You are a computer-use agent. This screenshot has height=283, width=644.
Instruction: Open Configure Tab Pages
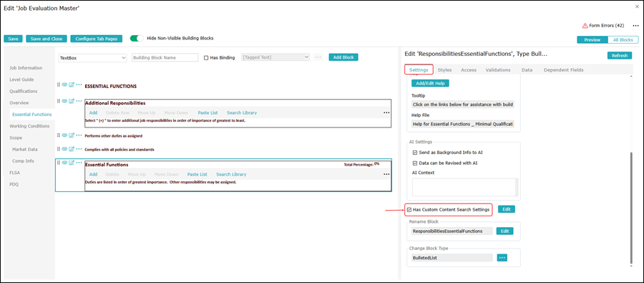point(97,39)
